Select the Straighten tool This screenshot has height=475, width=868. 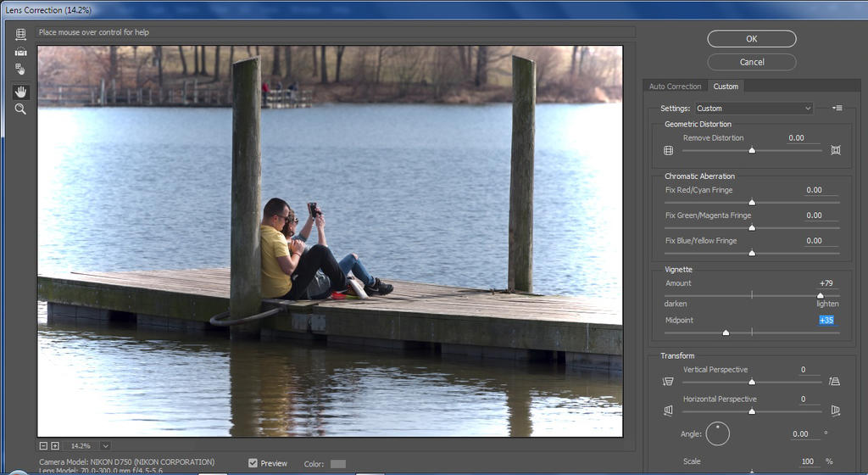click(x=21, y=52)
